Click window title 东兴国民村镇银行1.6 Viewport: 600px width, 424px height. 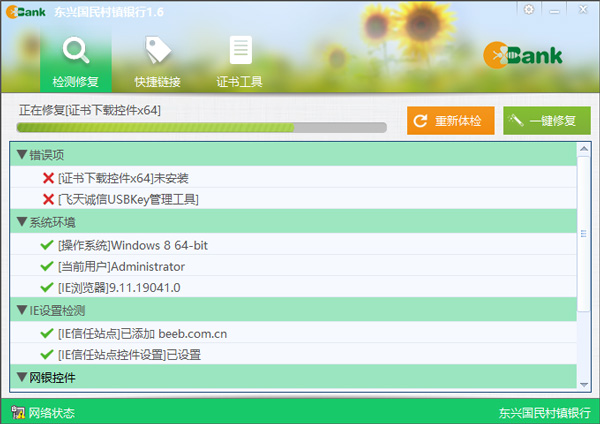coord(109,12)
